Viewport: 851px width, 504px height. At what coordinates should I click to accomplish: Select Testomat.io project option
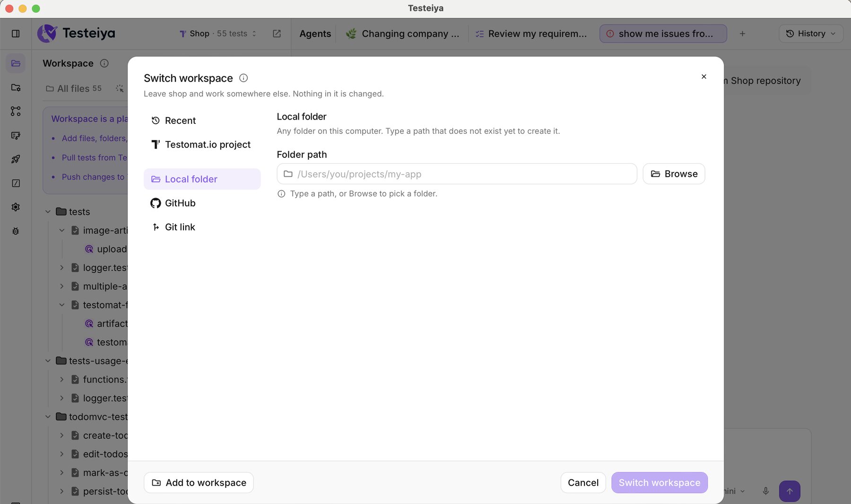202,145
